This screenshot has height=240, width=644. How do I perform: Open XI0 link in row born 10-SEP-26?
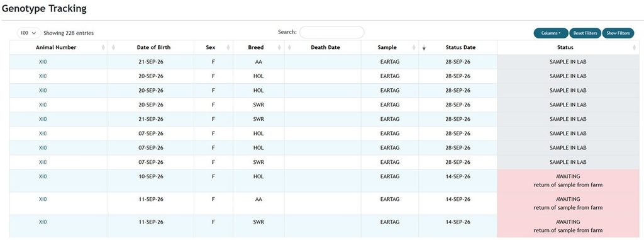click(x=43, y=176)
